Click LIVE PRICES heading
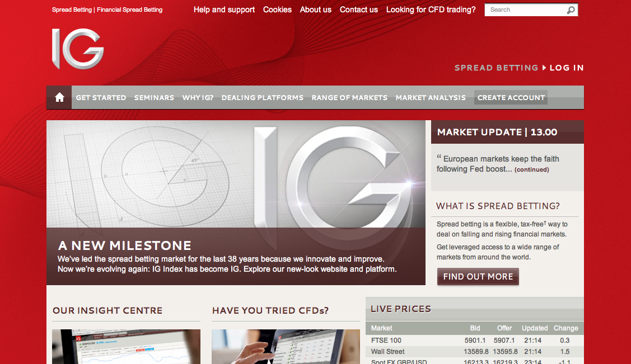The height and width of the screenshot is (364, 631). [401, 309]
